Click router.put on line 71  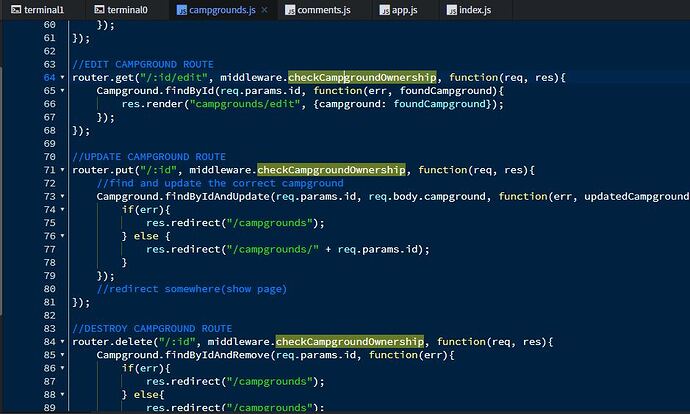click(103, 170)
